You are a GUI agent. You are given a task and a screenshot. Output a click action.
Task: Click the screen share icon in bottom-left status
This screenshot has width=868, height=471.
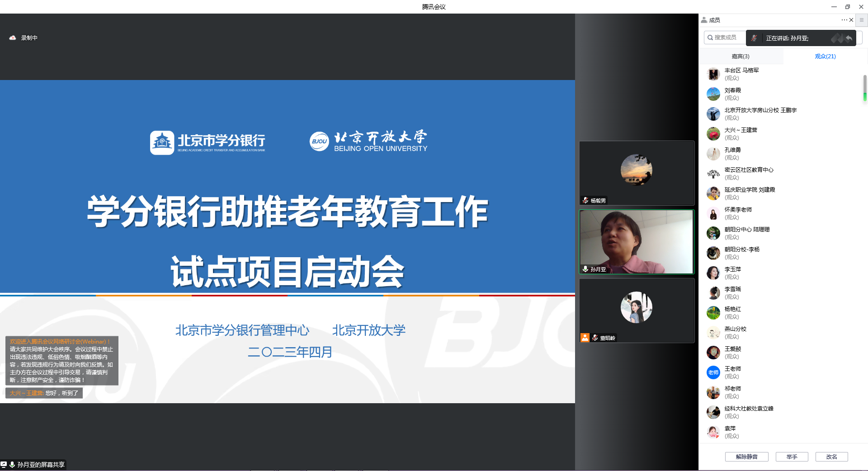(x=4, y=464)
